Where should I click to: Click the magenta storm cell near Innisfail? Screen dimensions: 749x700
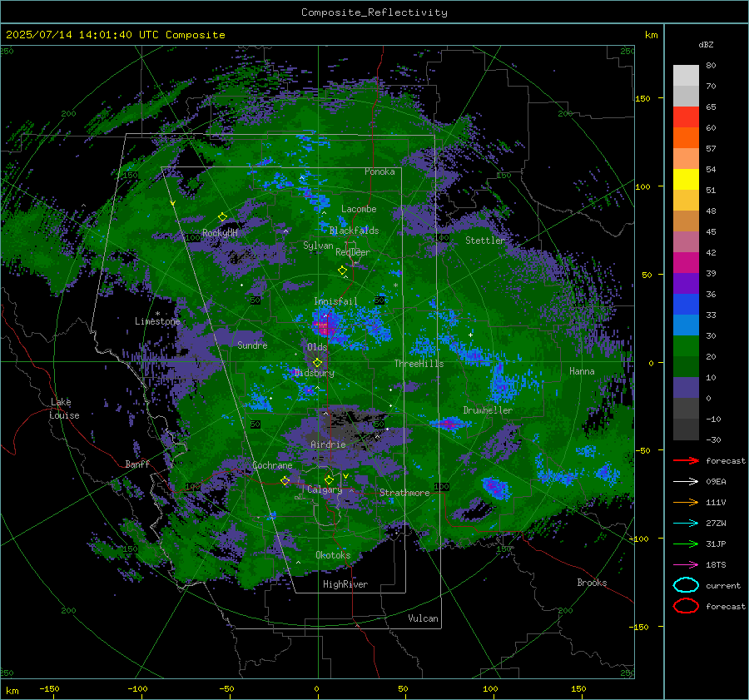coord(324,328)
